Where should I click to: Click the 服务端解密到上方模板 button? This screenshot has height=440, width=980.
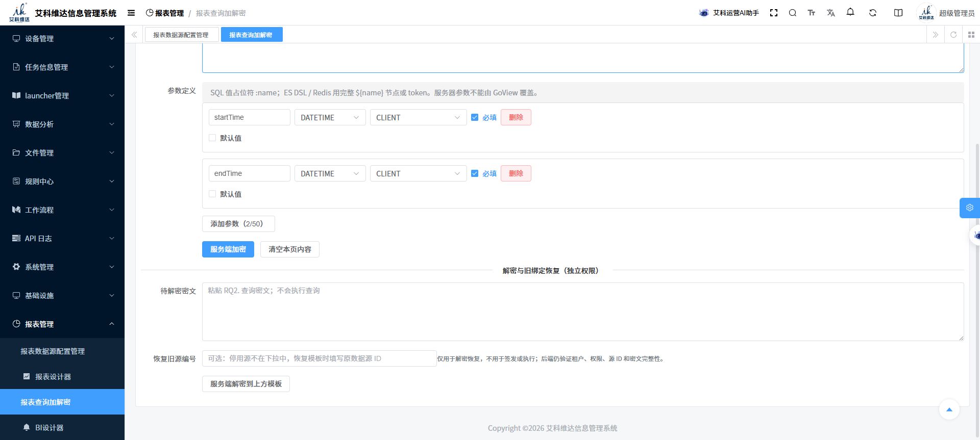[x=246, y=384]
